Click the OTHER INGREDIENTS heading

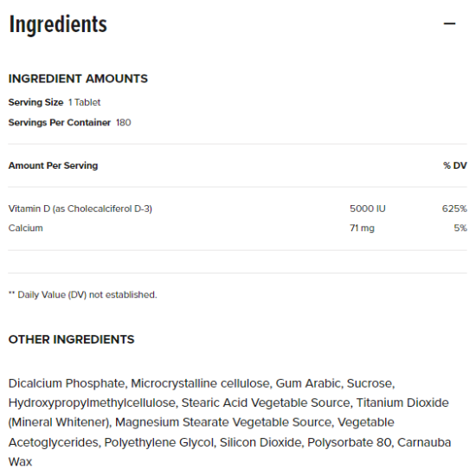(71, 339)
